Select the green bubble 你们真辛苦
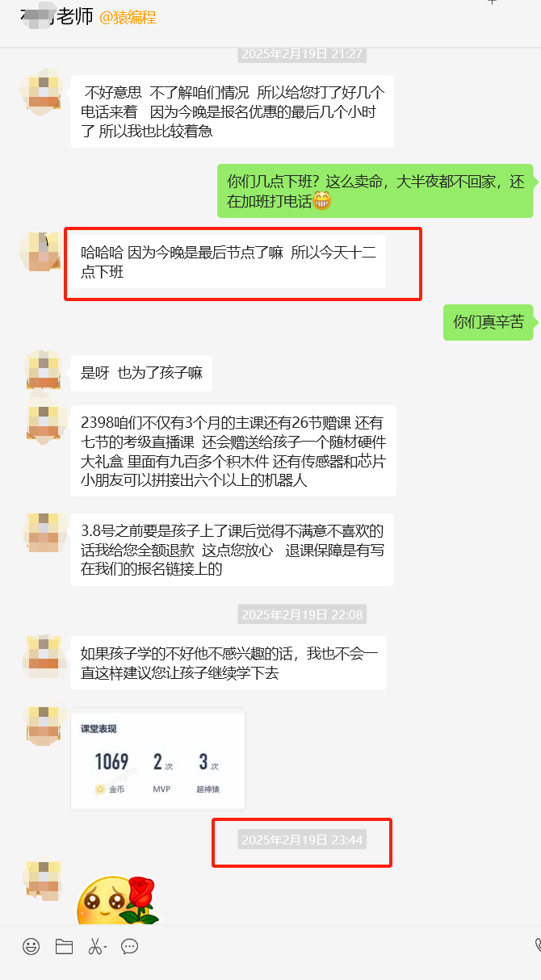The width and height of the screenshot is (541, 980). coord(489,322)
